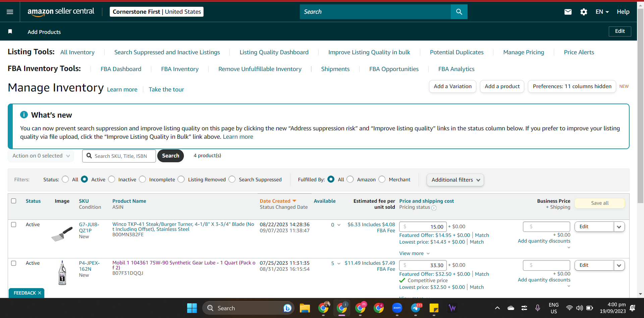Open Sticky Notes from the taskbar
This screenshot has width=644, height=318.
click(434, 308)
